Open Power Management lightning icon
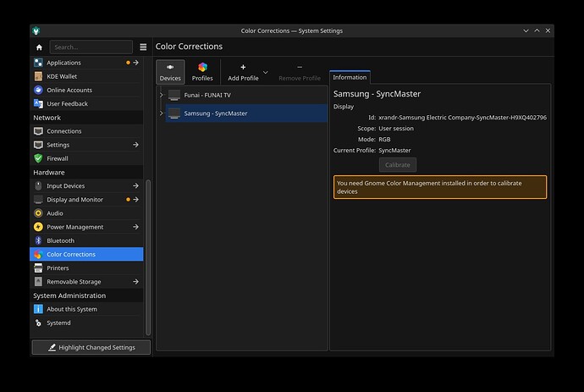The height and width of the screenshot is (392, 584). [x=38, y=227]
